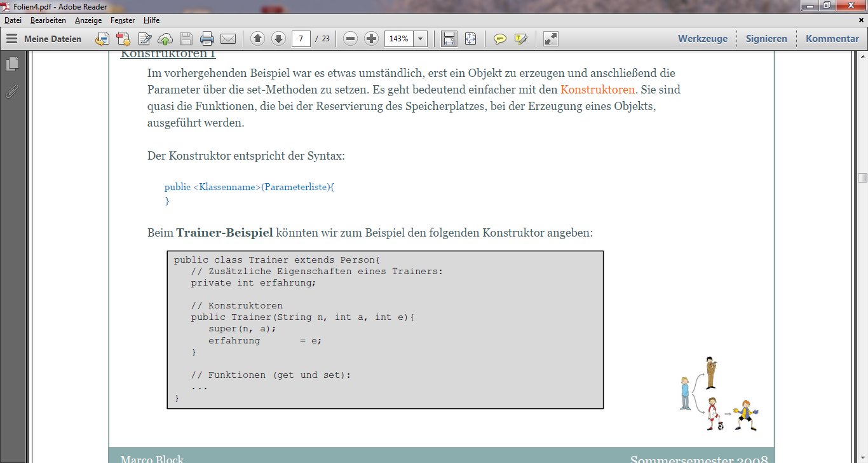Send the file by email using the envelope icon
This screenshot has height=463, width=868.
[227, 39]
